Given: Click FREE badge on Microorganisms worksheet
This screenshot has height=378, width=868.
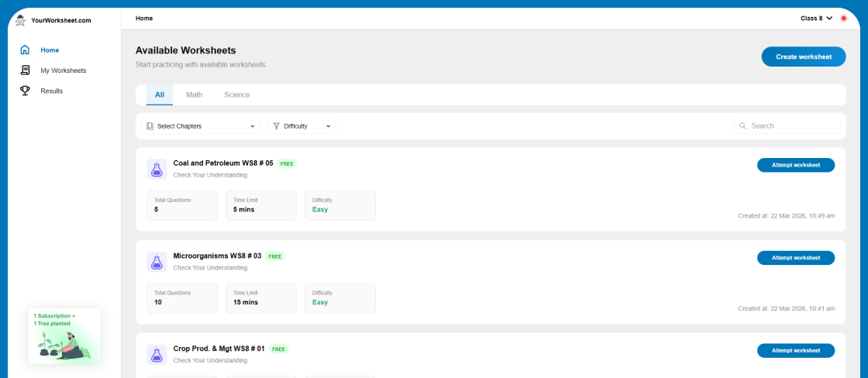Looking at the screenshot, I should tap(275, 256).
